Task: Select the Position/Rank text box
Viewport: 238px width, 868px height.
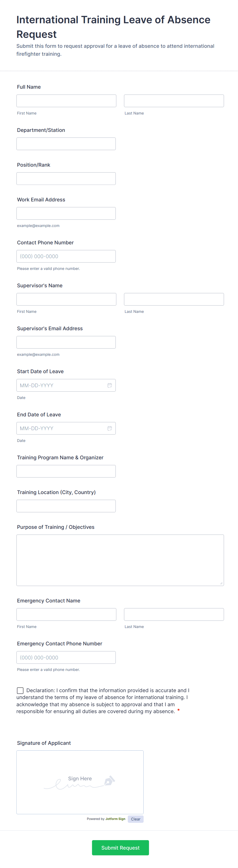Action: (x=66, y=179)
